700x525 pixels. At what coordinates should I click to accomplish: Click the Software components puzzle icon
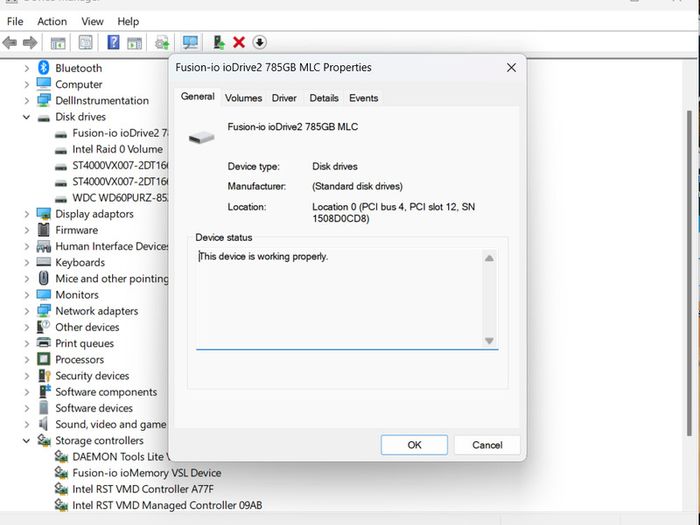45,392
